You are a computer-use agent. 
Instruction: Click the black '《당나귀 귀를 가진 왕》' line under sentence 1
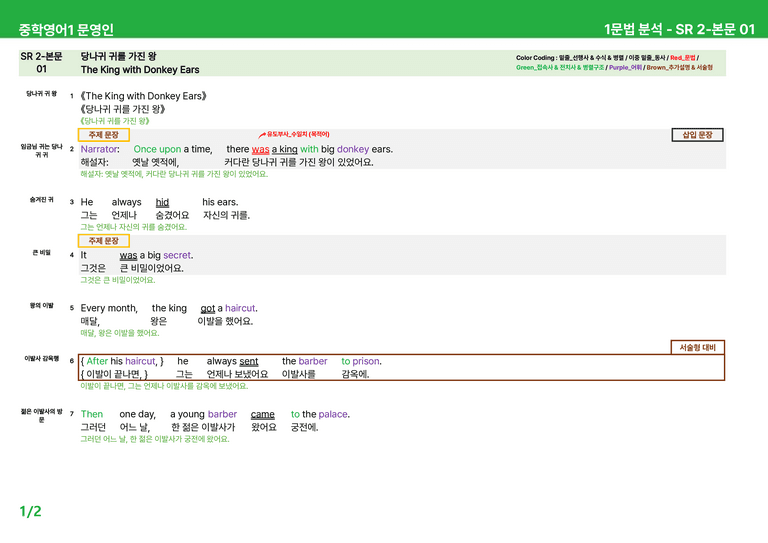point(122,109)
